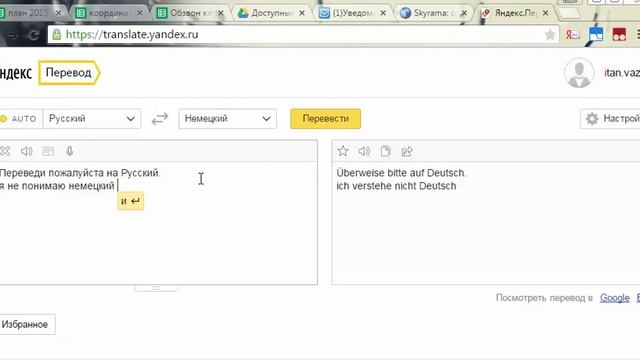Close the Skyrama tab

464,13
